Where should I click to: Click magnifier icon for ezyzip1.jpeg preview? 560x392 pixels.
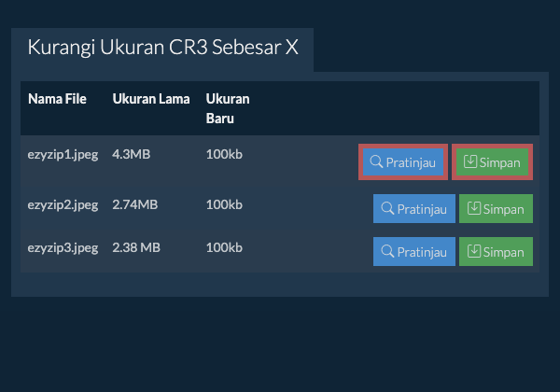377,162
